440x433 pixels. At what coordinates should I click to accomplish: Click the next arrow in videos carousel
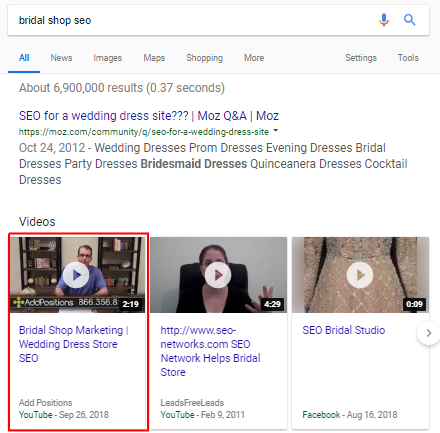click(428, 333)
